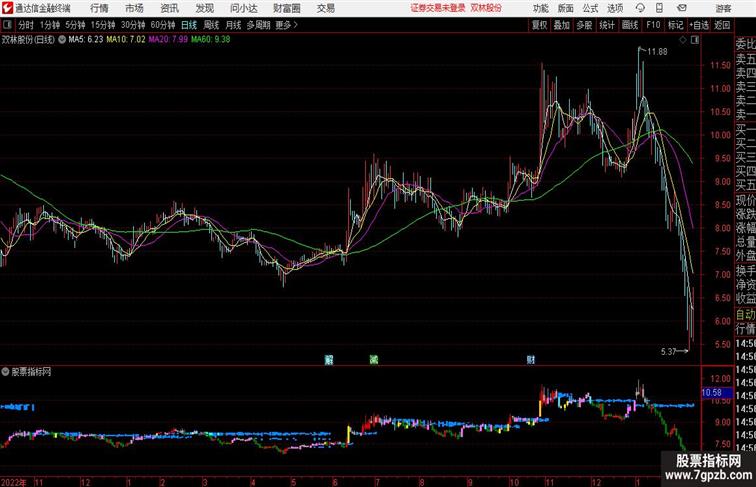The image size is (756, 487).
Task: Click the 返回 back button
Action: coord(722,25)
